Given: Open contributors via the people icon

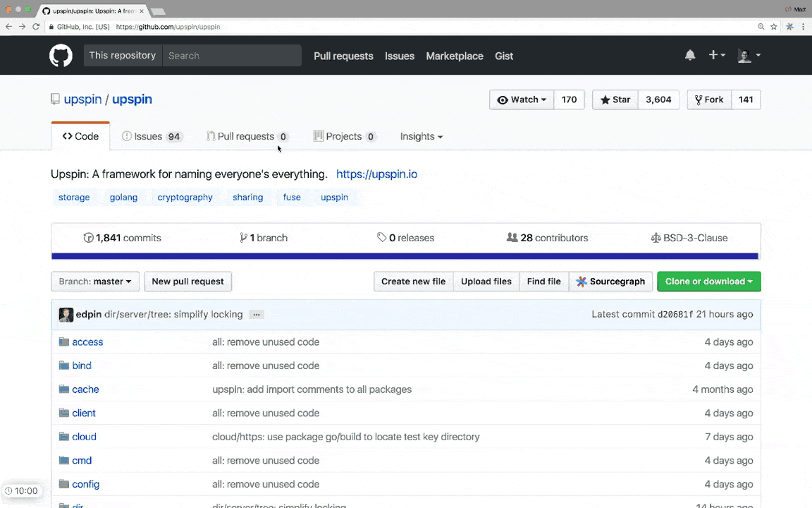Looking at the screenshot, I should click(x=512, y=238).
